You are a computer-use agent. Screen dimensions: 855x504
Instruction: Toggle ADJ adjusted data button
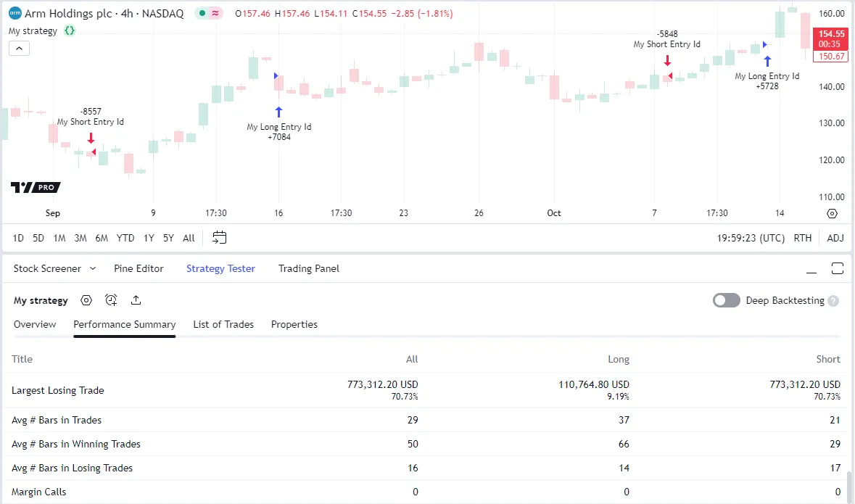(835, 238)
